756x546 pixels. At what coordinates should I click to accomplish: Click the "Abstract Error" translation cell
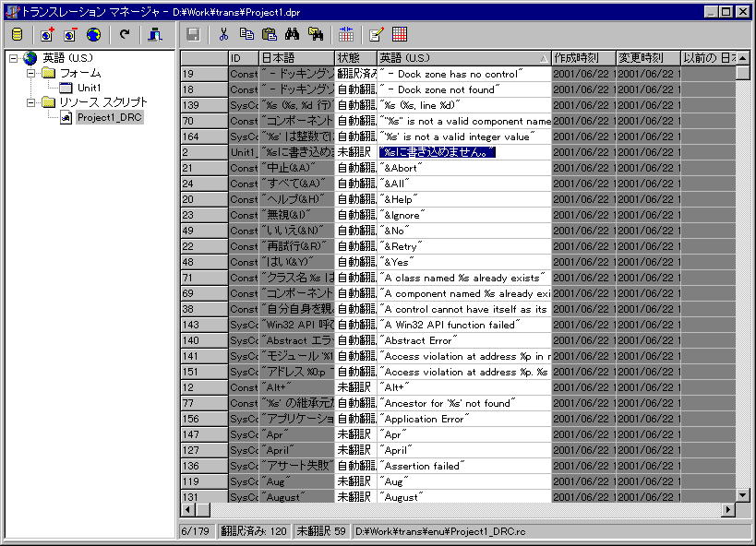(x=464, y=340)
